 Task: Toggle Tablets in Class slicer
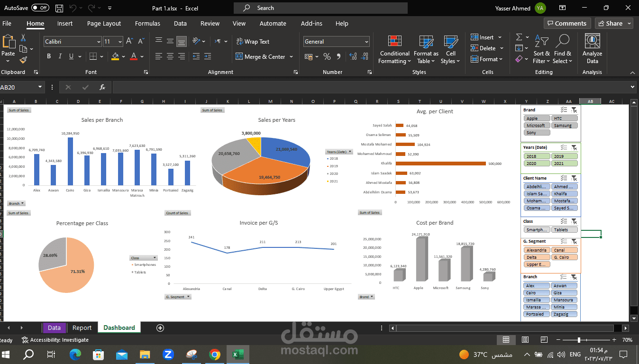point(565,230)
